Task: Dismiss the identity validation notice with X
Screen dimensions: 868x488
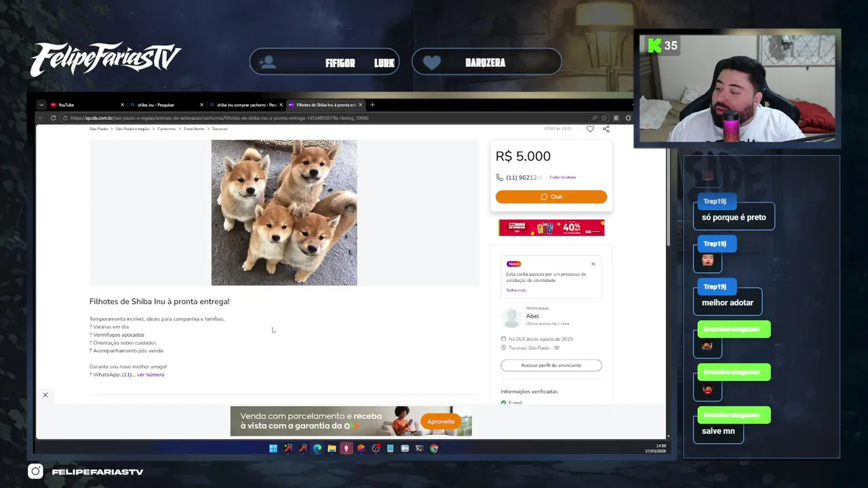Action: pos(593,264)
